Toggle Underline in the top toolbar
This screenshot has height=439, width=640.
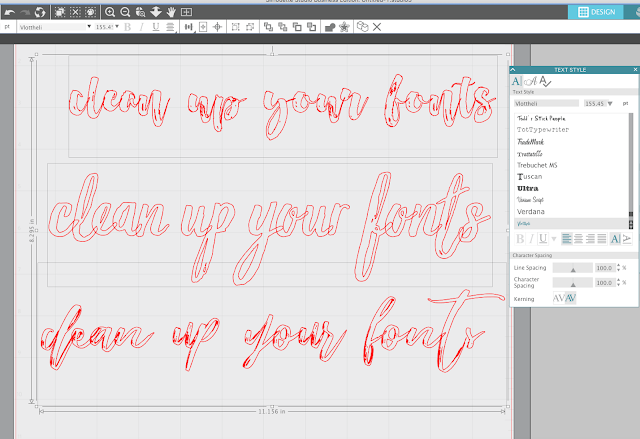coord(156,27)
